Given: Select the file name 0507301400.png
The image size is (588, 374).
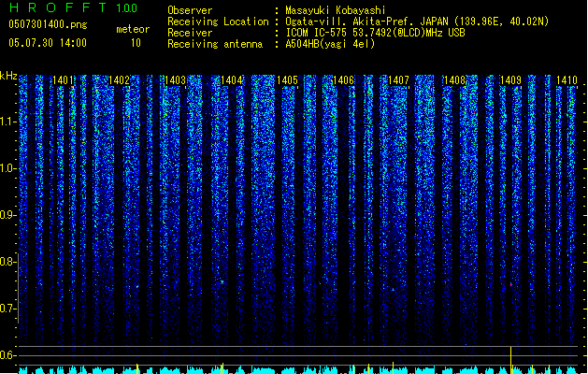Looking at the screenshot, I should (48, 25).
